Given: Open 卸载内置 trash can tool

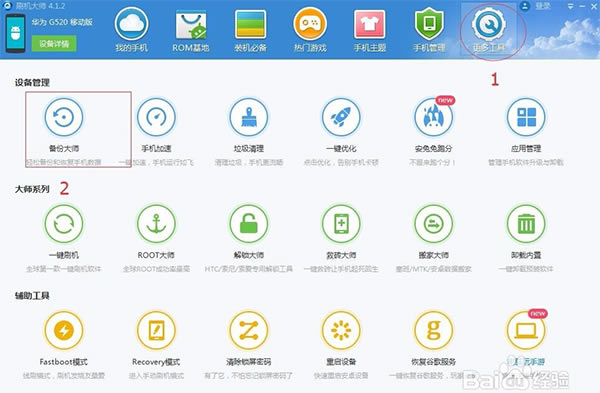Looking at the screenshot, I should coord(526,224).
